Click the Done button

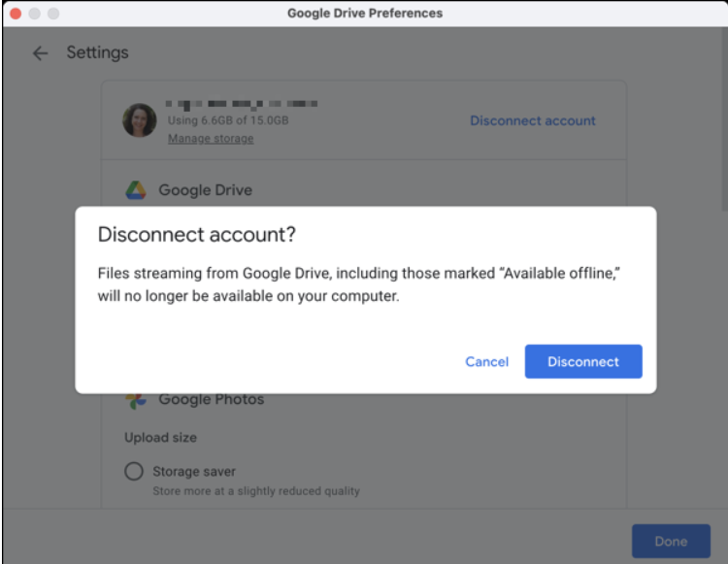671,541
